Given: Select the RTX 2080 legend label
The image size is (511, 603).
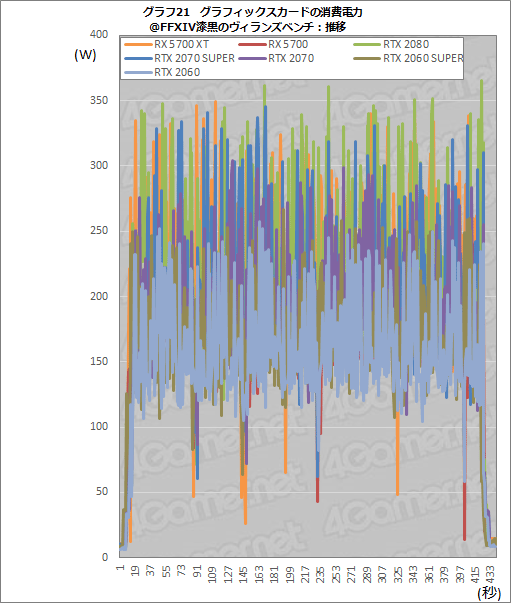Looking at the screenshot, I should click(x=406, y=45).
